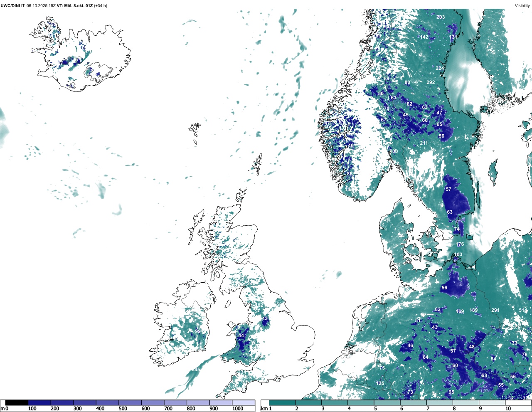Click the '500' tick label on the metres legend
This screenshot has width=532, height=412.
pos(123,409)
